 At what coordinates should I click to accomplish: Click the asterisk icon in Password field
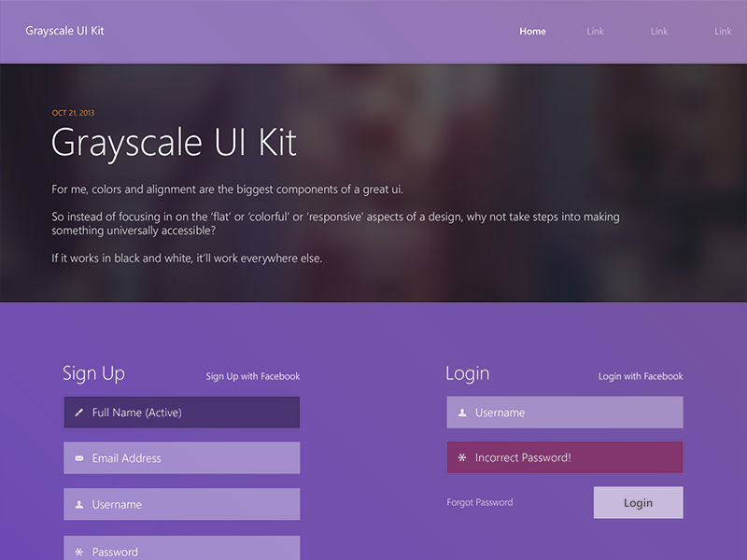(x=79, y=551)
